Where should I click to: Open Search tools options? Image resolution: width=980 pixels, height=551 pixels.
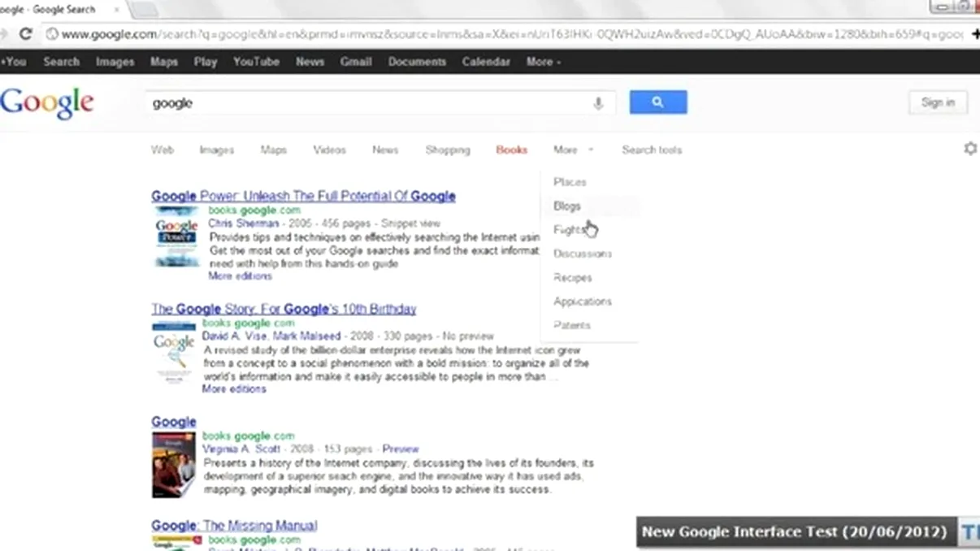pyautogui.click(x=653, y=150)
